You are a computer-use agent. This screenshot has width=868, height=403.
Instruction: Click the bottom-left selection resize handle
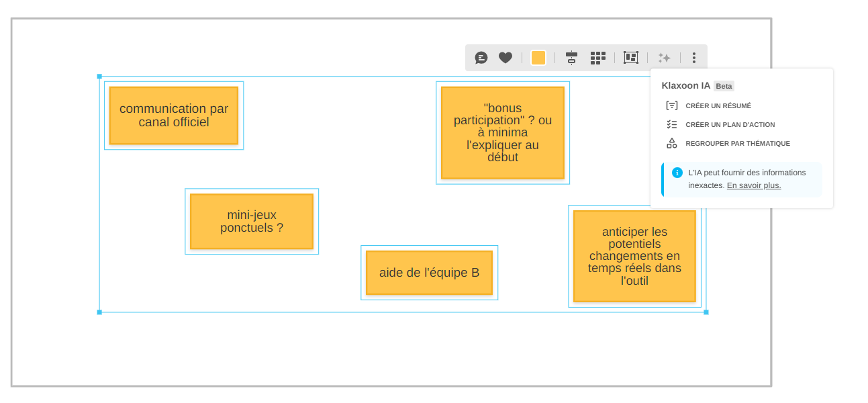[x=99, y=312]
